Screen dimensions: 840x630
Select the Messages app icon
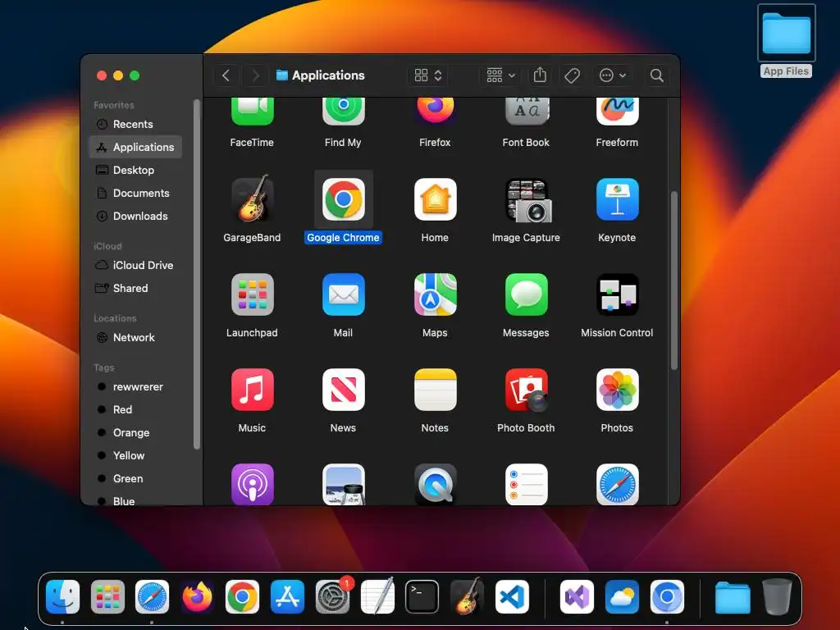[x=526, y=294]
